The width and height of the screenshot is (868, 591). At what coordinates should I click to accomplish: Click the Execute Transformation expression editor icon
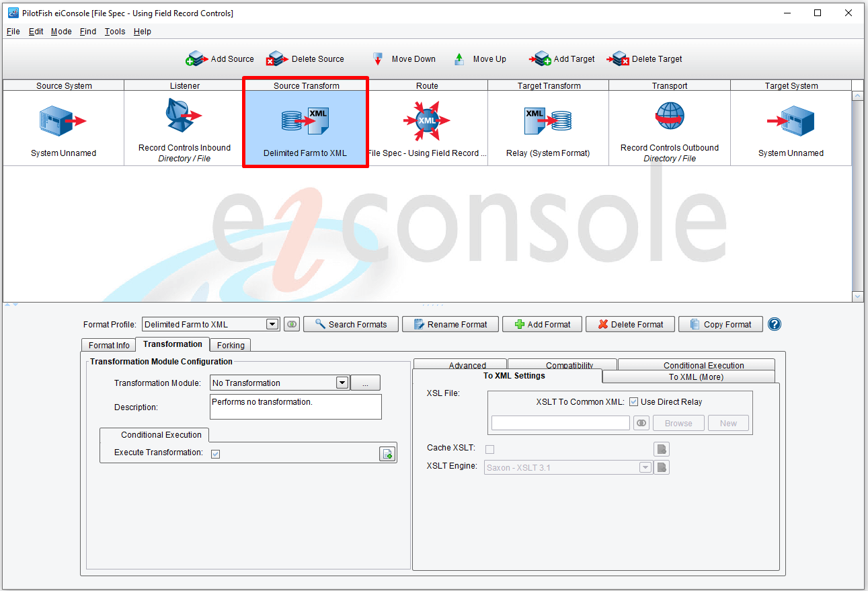(387, 454)
